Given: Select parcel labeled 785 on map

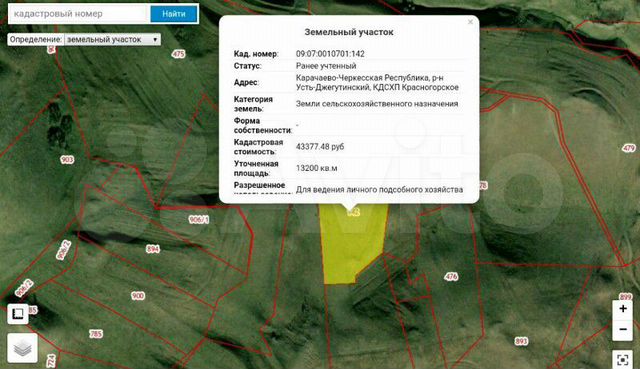Looking at the screenshot, I should tap(96, 334).
